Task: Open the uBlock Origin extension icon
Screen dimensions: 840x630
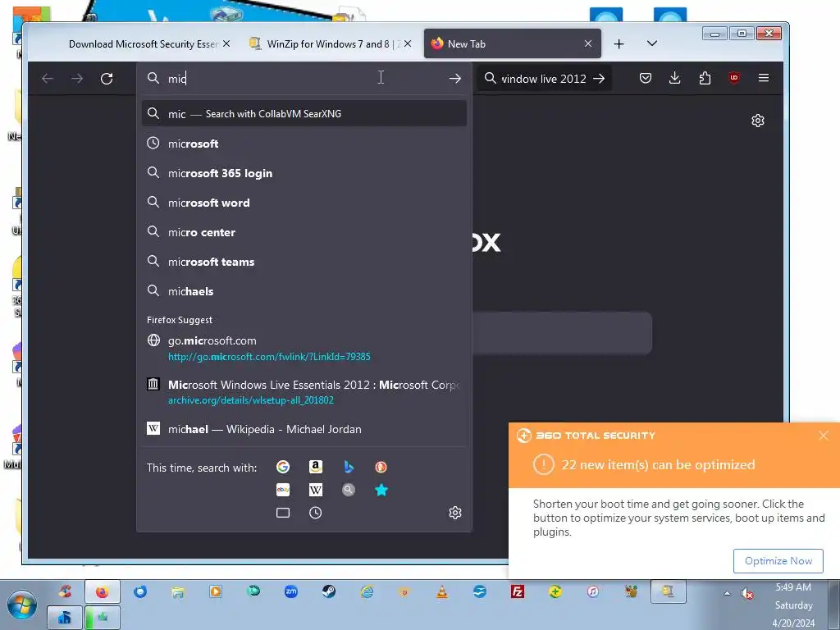Action: coord(734,78)
